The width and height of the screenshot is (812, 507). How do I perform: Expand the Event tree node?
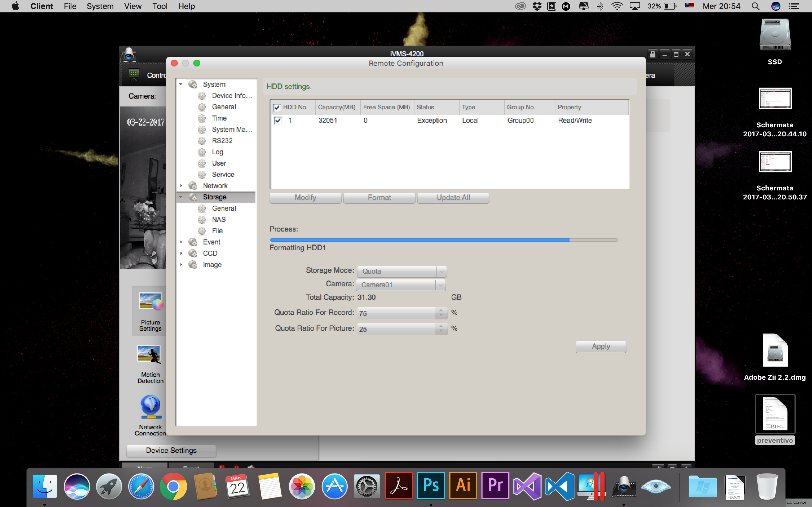[x=181, y=242]
